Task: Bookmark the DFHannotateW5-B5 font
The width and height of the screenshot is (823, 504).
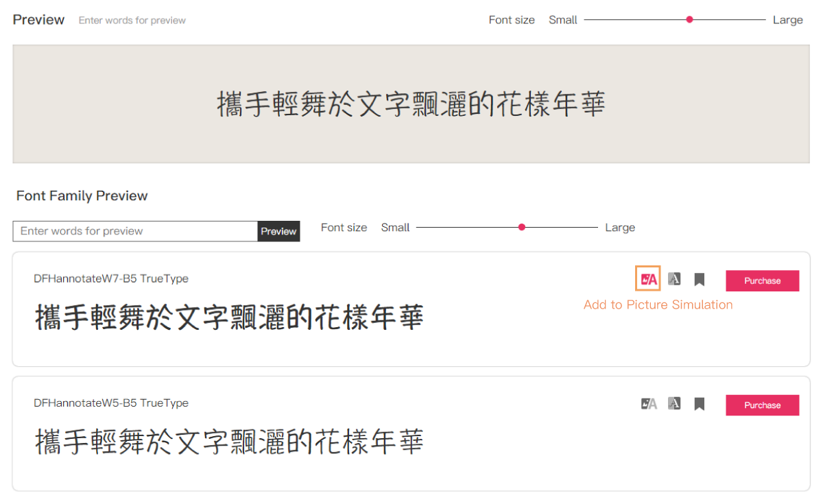Action: click(699, 404)
